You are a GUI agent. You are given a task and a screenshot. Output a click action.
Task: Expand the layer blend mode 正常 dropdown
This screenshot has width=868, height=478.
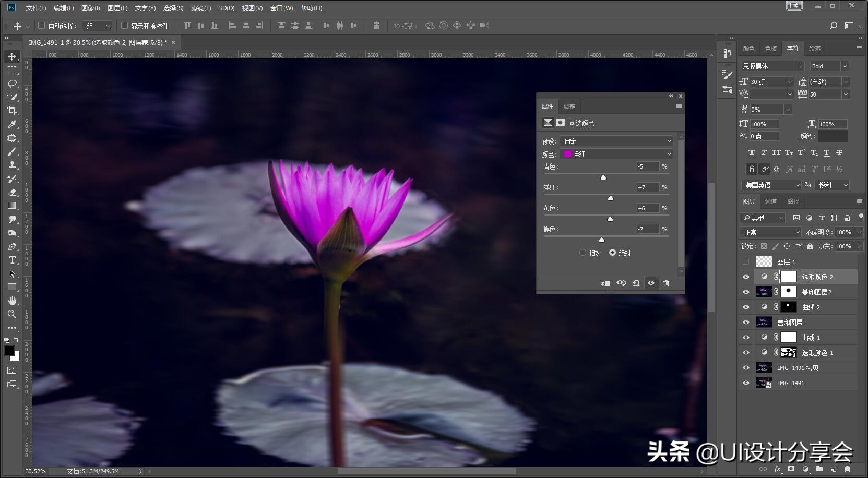[x=770, y=232]
